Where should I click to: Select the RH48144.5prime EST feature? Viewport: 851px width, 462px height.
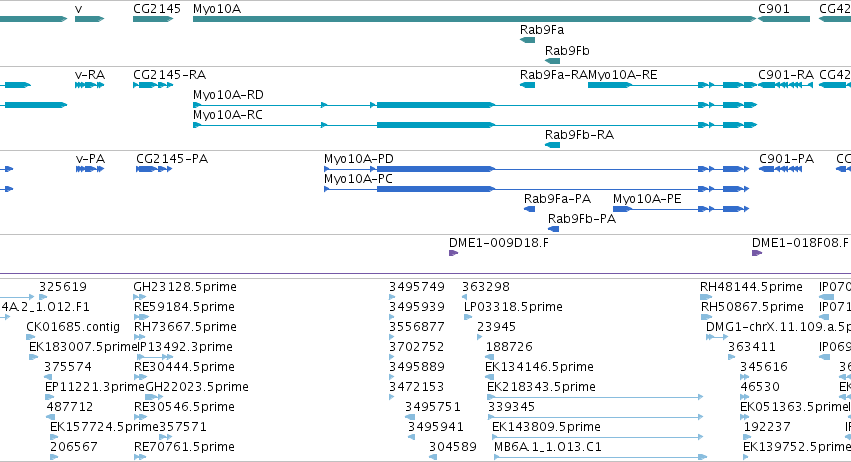(706, 297)
